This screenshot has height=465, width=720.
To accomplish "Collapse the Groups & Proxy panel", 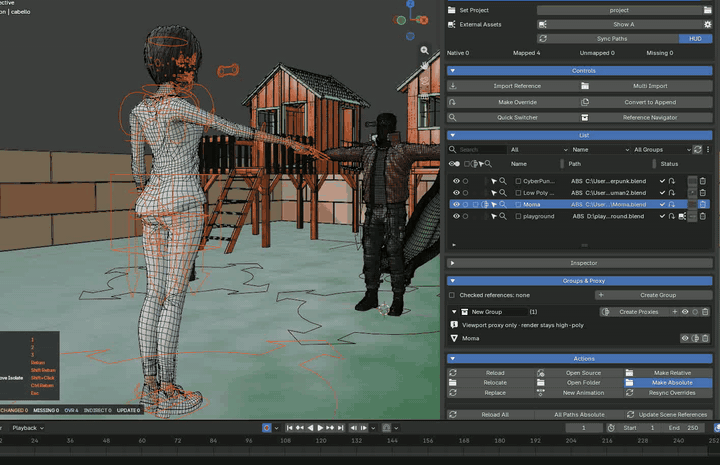I will [453, 280].
